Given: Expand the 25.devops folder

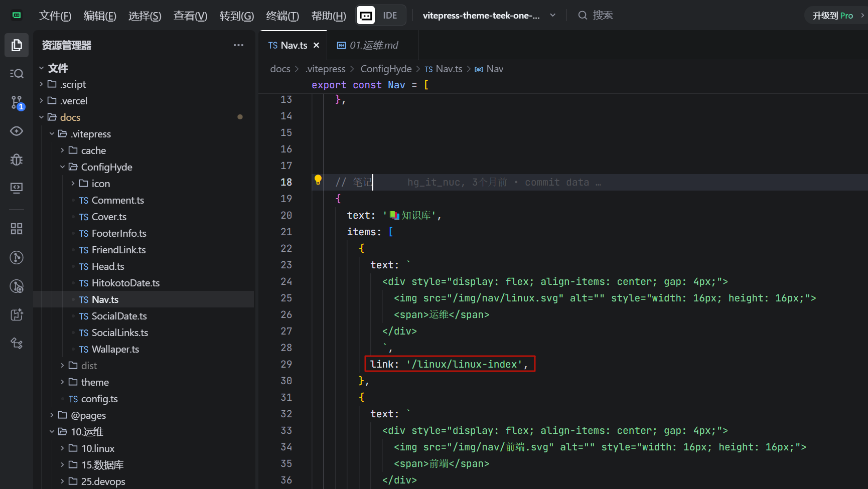Looking at the screenshot, I should pyautogui.click(x=103, y=481).
